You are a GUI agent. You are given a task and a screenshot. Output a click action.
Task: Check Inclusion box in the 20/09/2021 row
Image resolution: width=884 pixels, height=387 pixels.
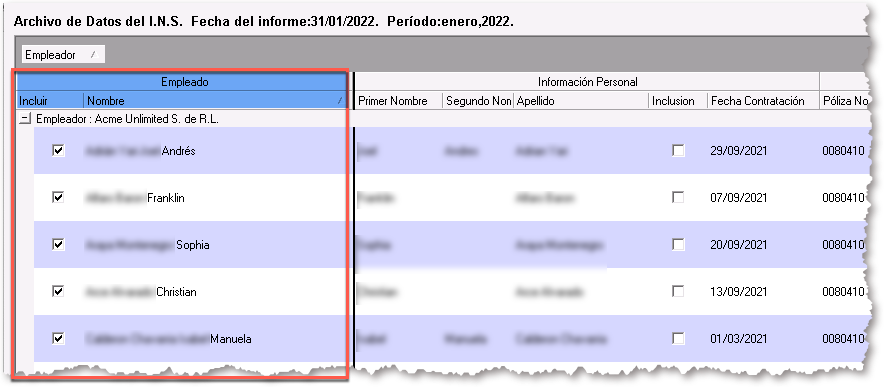point(678,244)
